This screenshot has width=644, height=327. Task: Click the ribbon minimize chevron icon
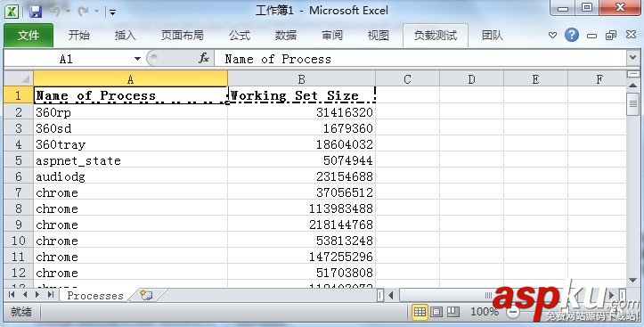(552, 36)
